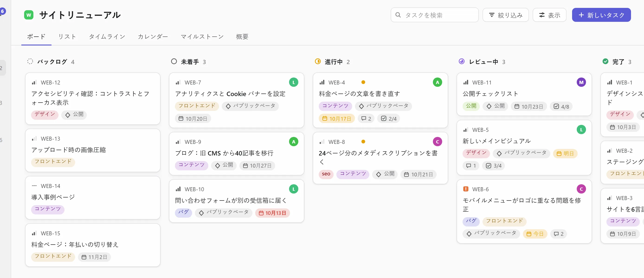Click the urgent priority icon on WEB-6
Screen dimensions: 644x278
(466, 189)
